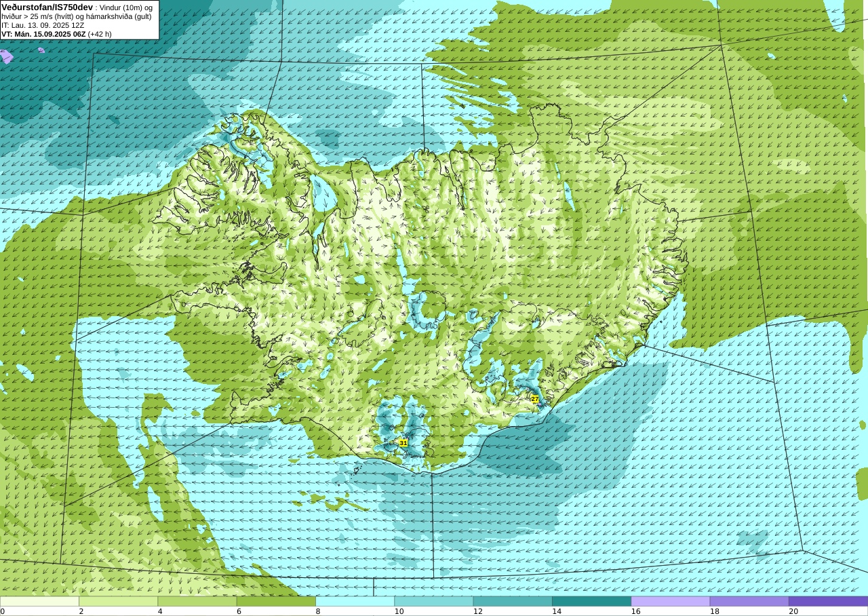Click the teal 12–14 m/s legend swatch
The image size is (868, 616).
tap(513, 601)
